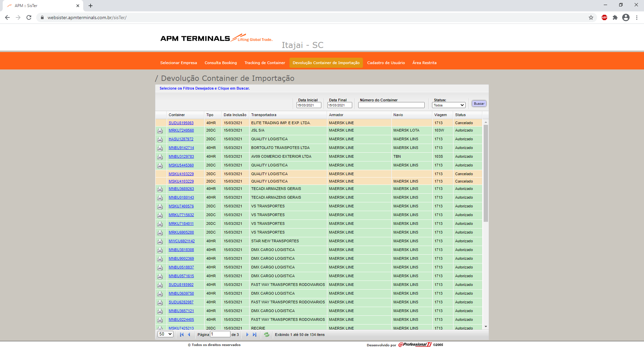Reload the browser page
The height and width of the screenshot is (349, 644).
coord(29,17)
